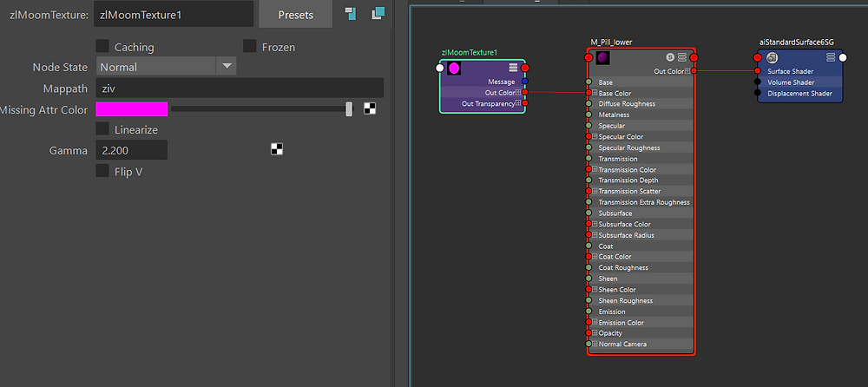Click the Missing Attr Color slider handle
Viewport: 868px width, 387px height.
tap(349, 109)
